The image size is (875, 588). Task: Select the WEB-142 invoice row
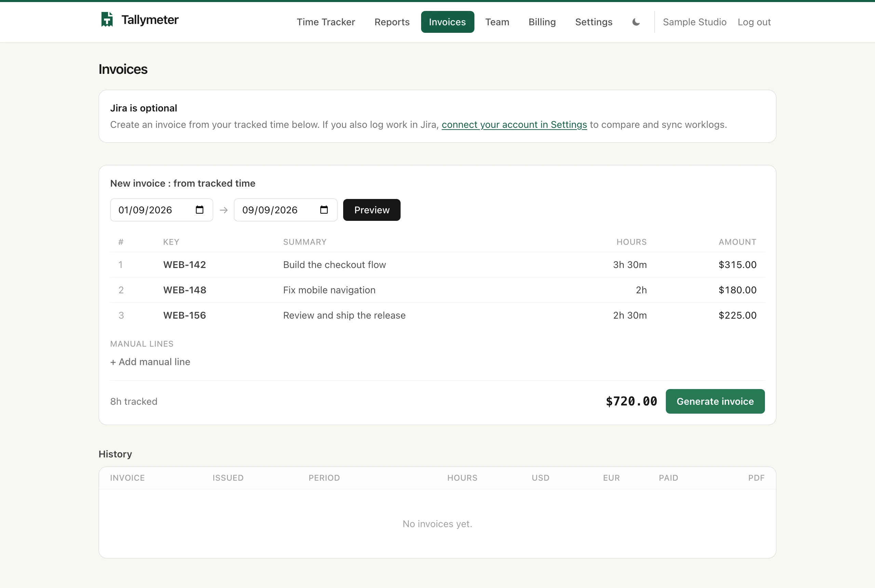coord(437,265)
